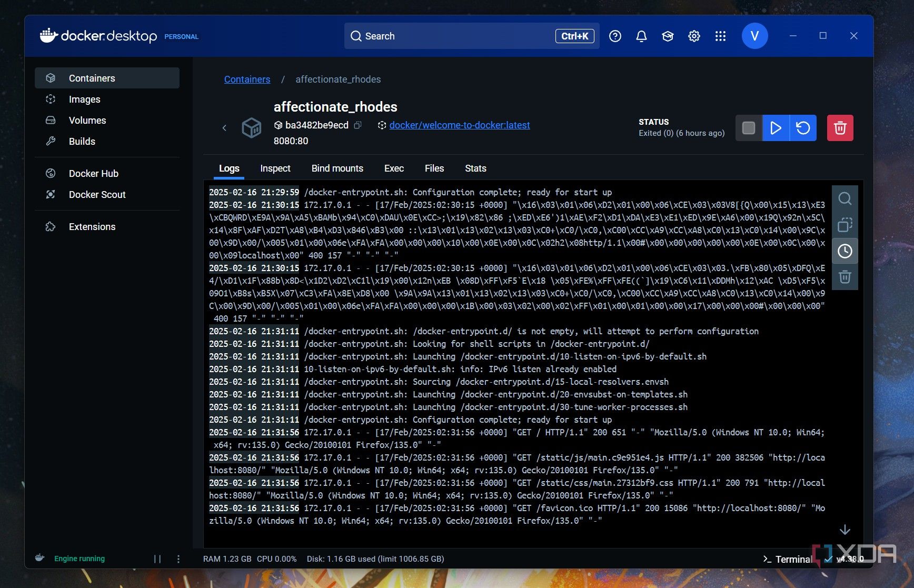
Task: Copy container ID ba3482be9ecd
Action: click(357, 126)
